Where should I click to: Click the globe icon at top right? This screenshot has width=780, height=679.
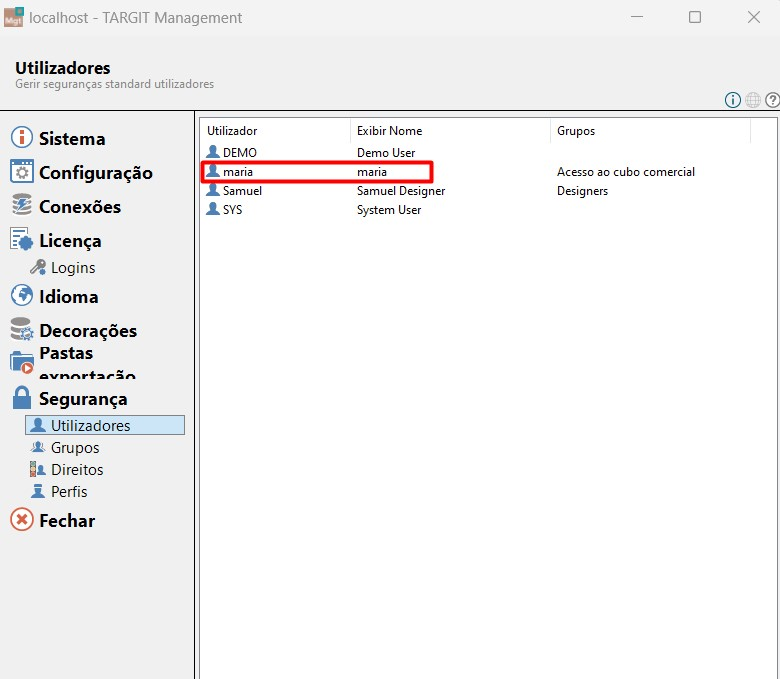[753, 100]
